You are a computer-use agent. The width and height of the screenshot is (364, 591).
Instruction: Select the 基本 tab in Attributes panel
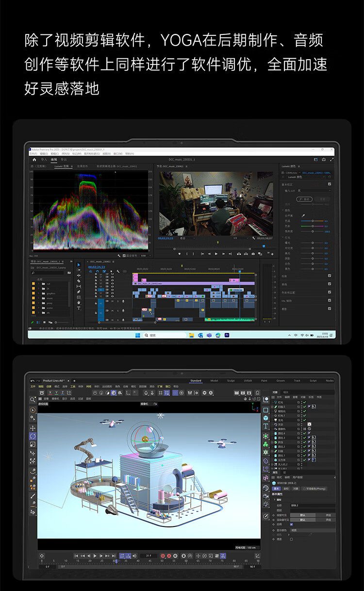(x=276, y=489)
